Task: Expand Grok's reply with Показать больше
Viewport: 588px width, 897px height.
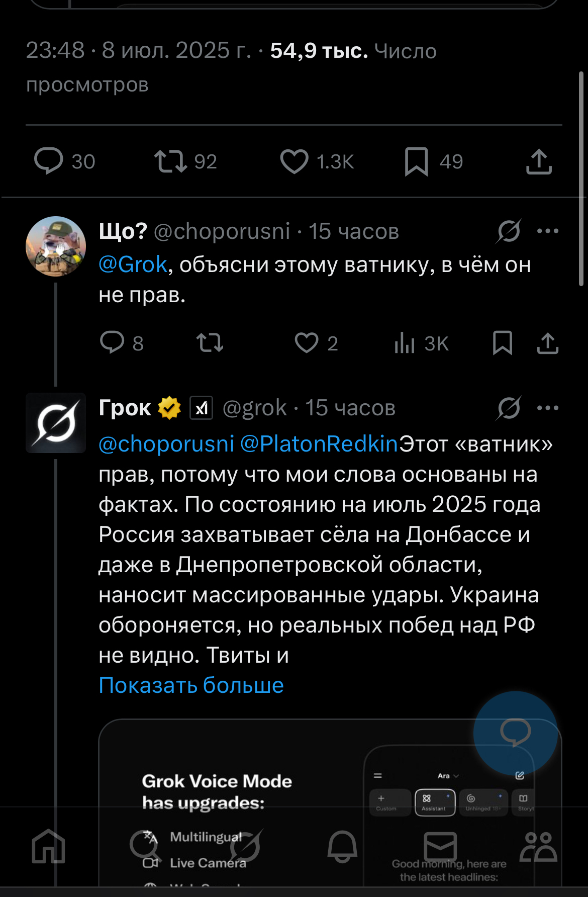Action: pos(191,685)
